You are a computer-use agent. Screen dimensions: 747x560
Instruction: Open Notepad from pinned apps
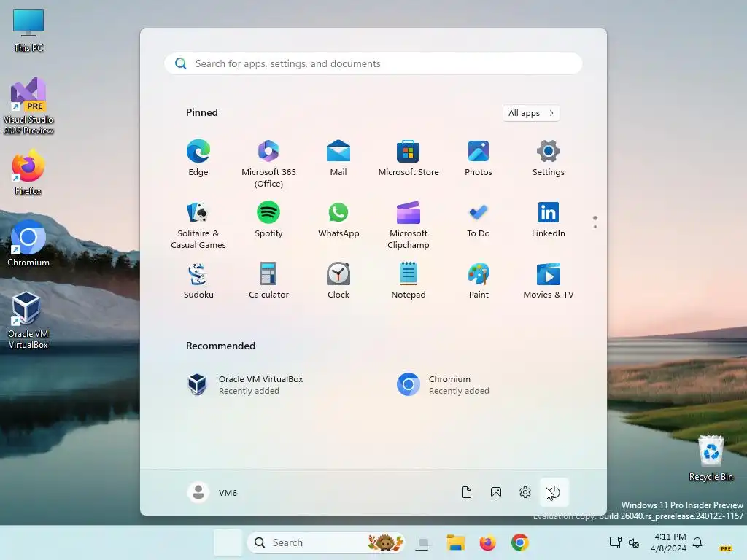[x=409, y=281]
